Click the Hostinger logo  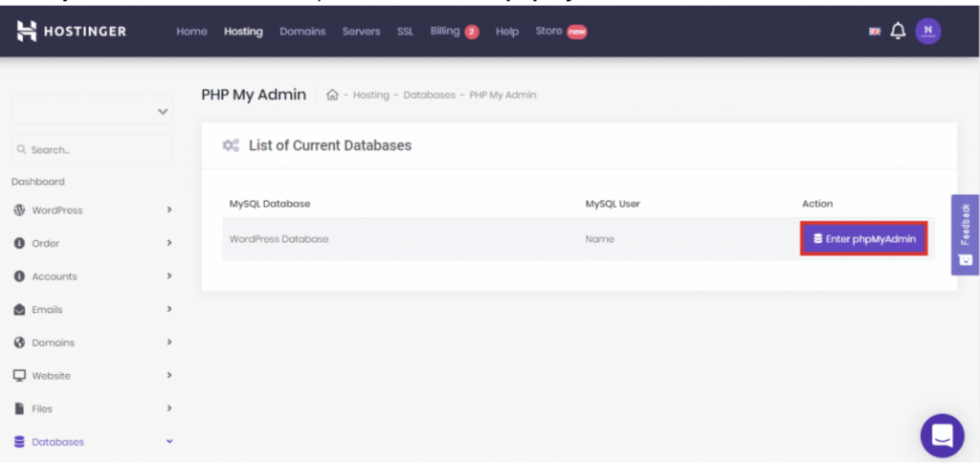point(71,32)
